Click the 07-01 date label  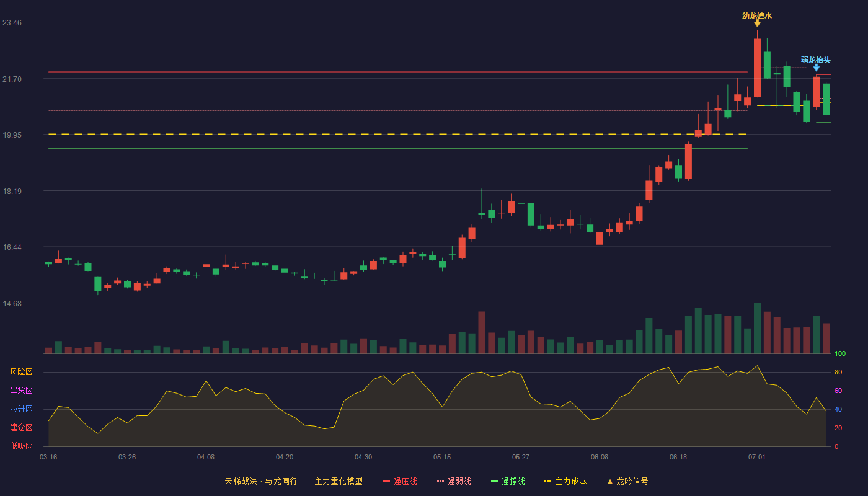coord(757,457)
